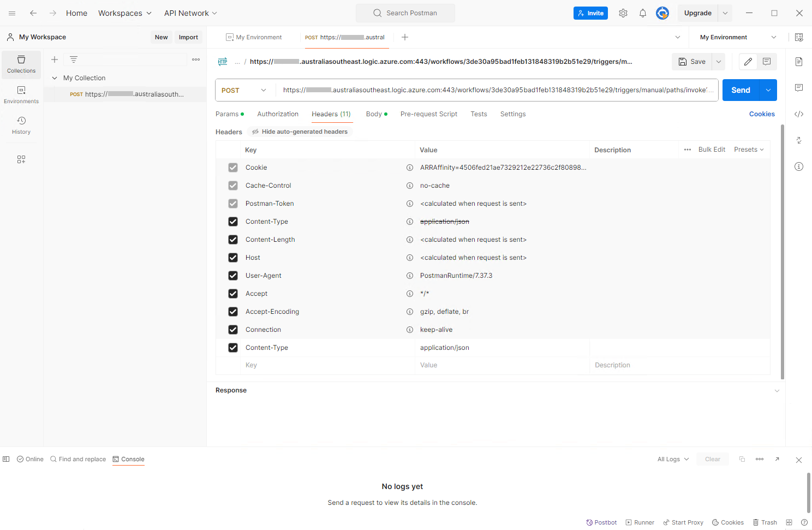Viewport: 812px width, 530px height.
Task: Open the Presets dropdown
Action: tap(749, 150)
